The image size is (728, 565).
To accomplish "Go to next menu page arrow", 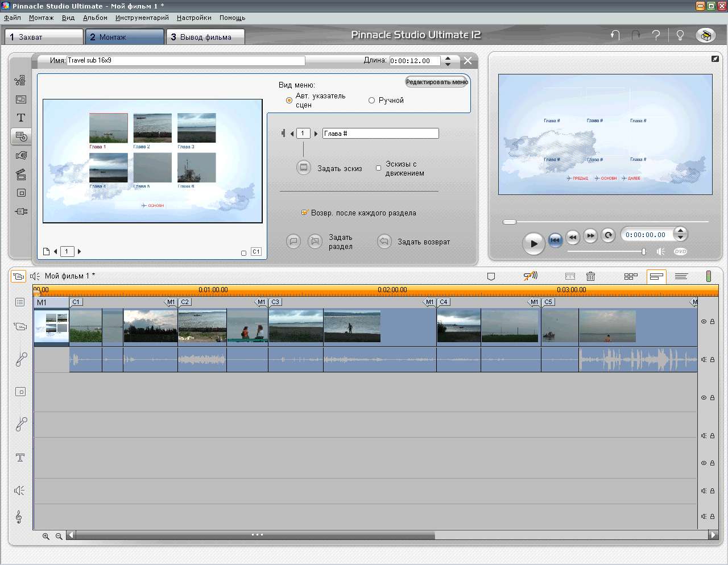I will (x=79, y=251).
